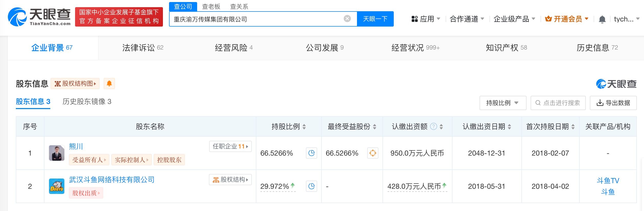Switch to 历史股东镜像 tab
The width and height of the screenshot is (644, 211).
point(87,102)
